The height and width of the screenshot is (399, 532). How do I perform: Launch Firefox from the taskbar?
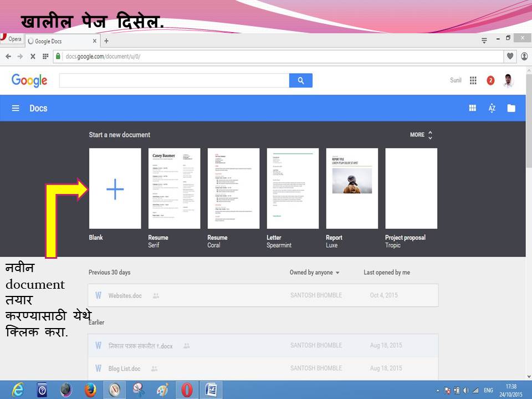[x=90, y=390]
